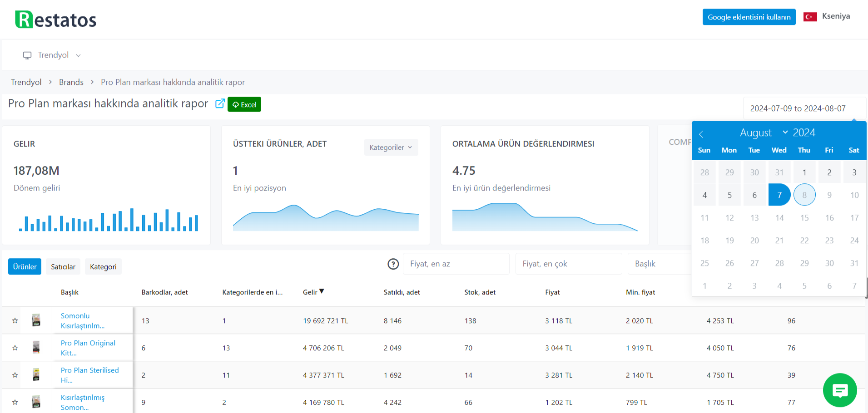Viewport: 868px width, 413px height.
Task: Open Pro Plan Original Kitt... product link
Action: [88, 348]
